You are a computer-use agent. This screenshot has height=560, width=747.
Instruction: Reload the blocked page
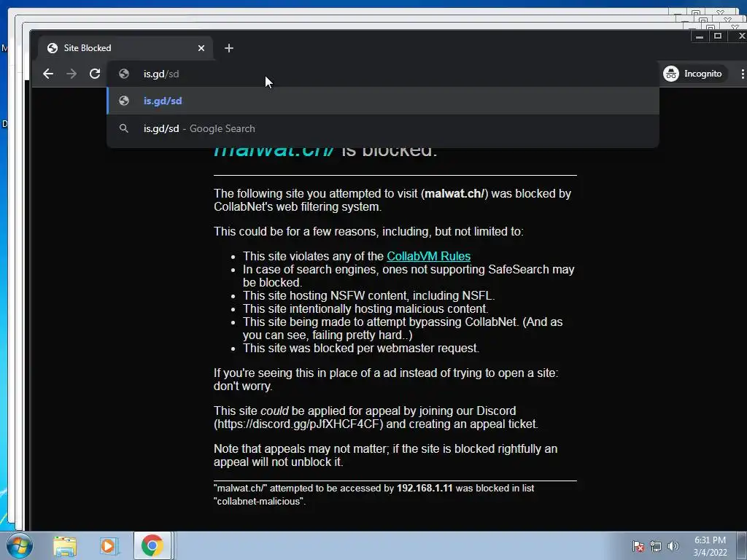95,74
